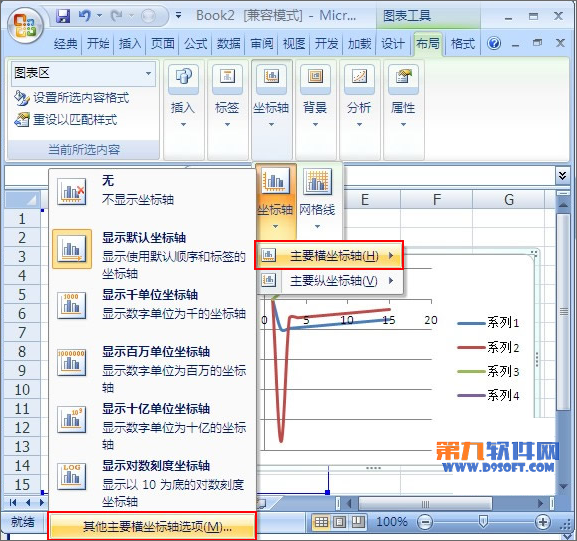Image resolution: width=577 pixels, height=541 pixels.
Task: Select 主要纵坐标轴(V) menu item
Action: pyautogui.click(x=329, y=281)
